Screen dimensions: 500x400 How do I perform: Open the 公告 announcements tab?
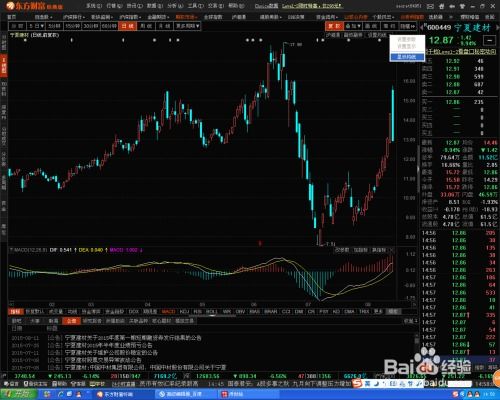pyautogui.click(x=71, y=321)
